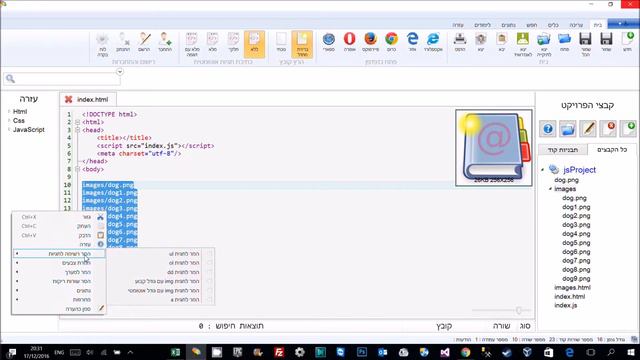Open the Home (בית) ribbon tab
The height and width of the screenshot is (360, 640).
tap(598, 25)
